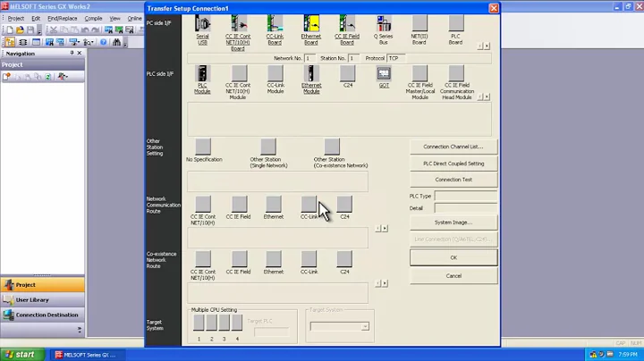Viewport: 644px width, 361px height.
Task: Select CC IE Cont NET/10(H) Module icon
Action: [239, 73]
